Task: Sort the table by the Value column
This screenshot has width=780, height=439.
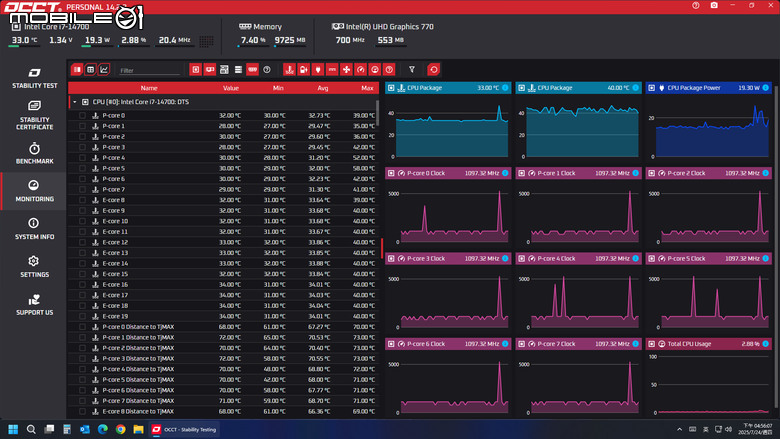Action: pyautogui.click(x=231, y=88)
